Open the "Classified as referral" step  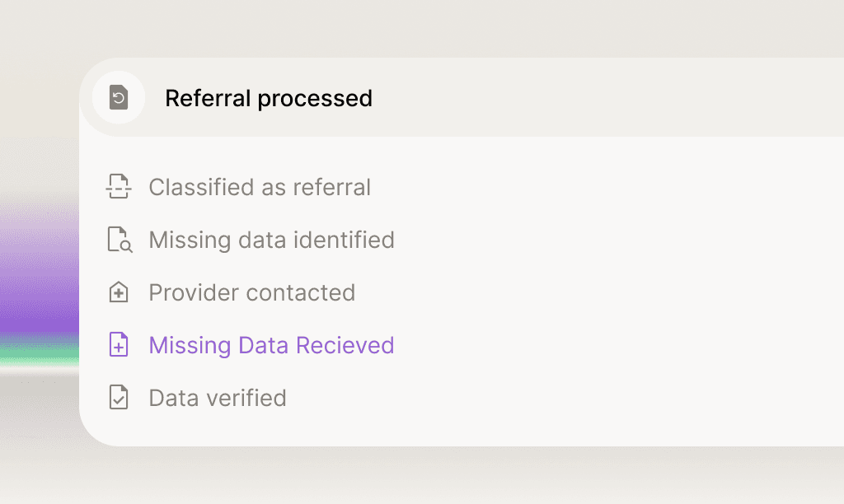point(260,187)
